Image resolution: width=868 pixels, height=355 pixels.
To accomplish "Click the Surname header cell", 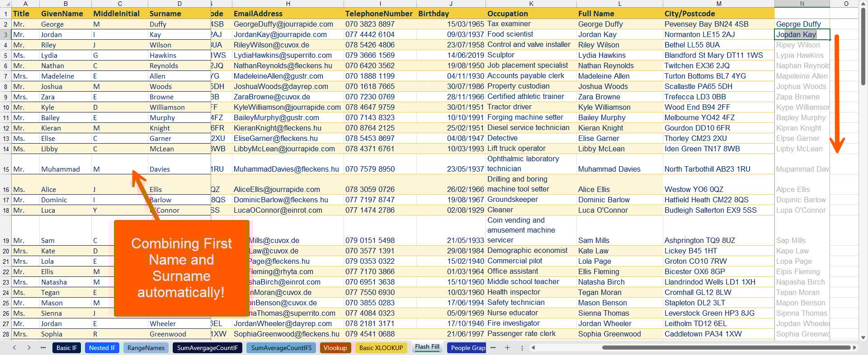I will coord(179,14).
